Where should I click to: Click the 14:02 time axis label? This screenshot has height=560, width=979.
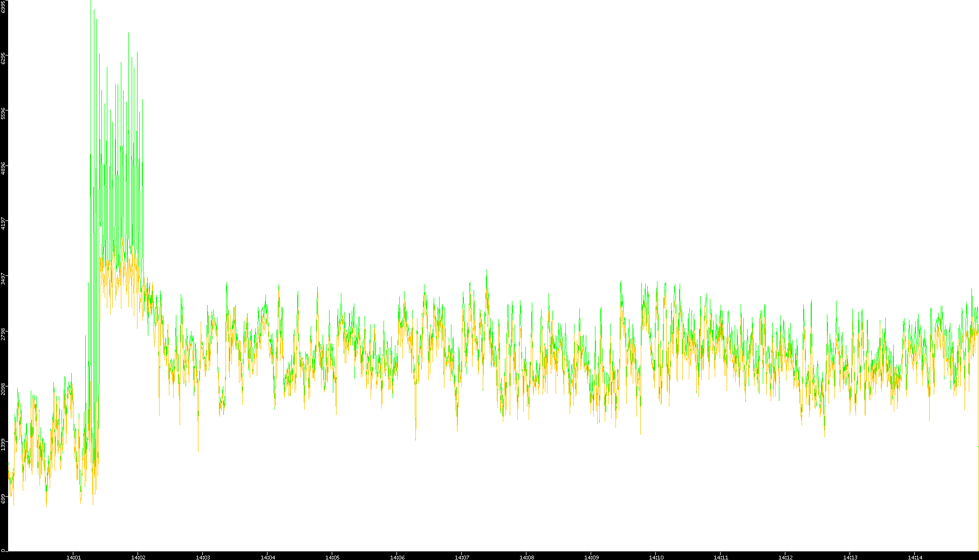[138, 557]
